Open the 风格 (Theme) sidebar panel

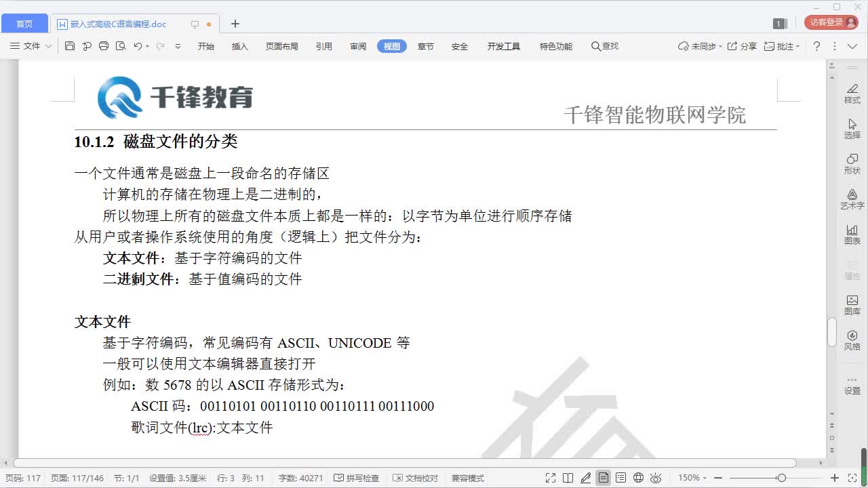click(852, 340)
